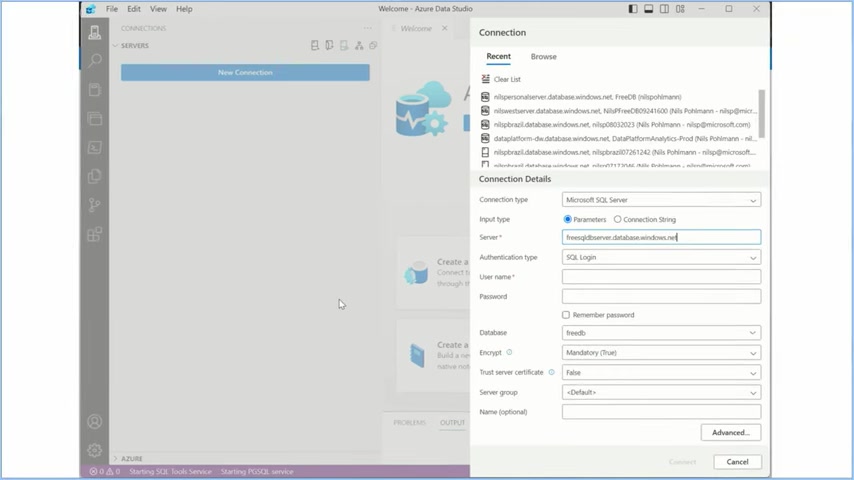The height and width of the screenshot is (480, 854).
Task: Open the Server group dropdown
Action: (x=661, y=392)
